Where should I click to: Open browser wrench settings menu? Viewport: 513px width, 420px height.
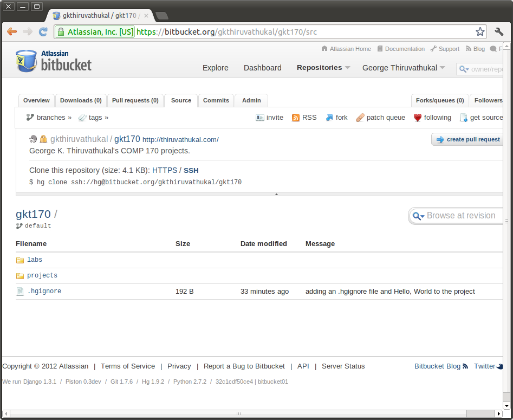click(499, 32)
